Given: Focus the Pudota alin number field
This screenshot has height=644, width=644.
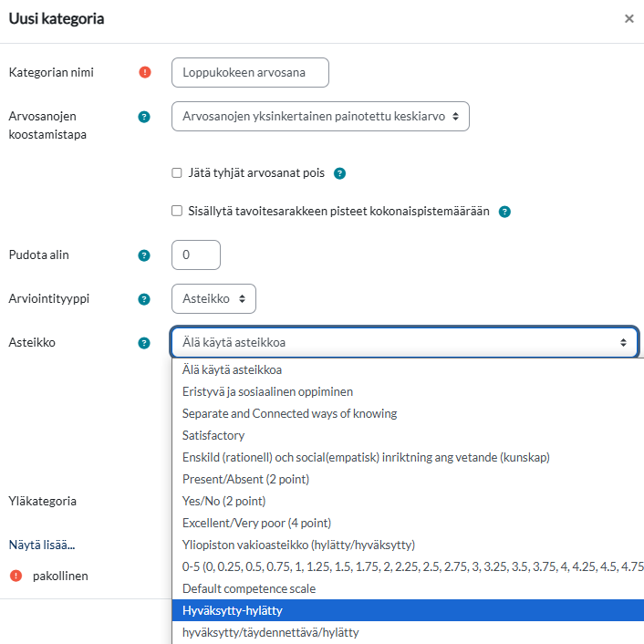Looking at the screenshot, I should 196,255.
